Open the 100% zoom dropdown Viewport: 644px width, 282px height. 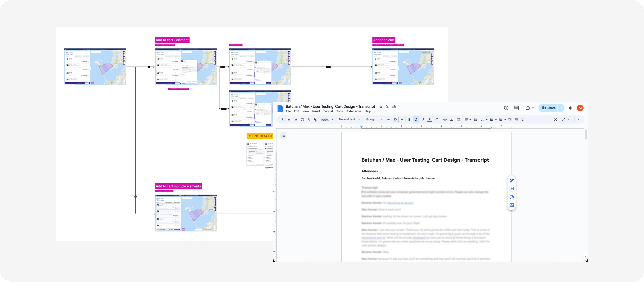[327, 120]
